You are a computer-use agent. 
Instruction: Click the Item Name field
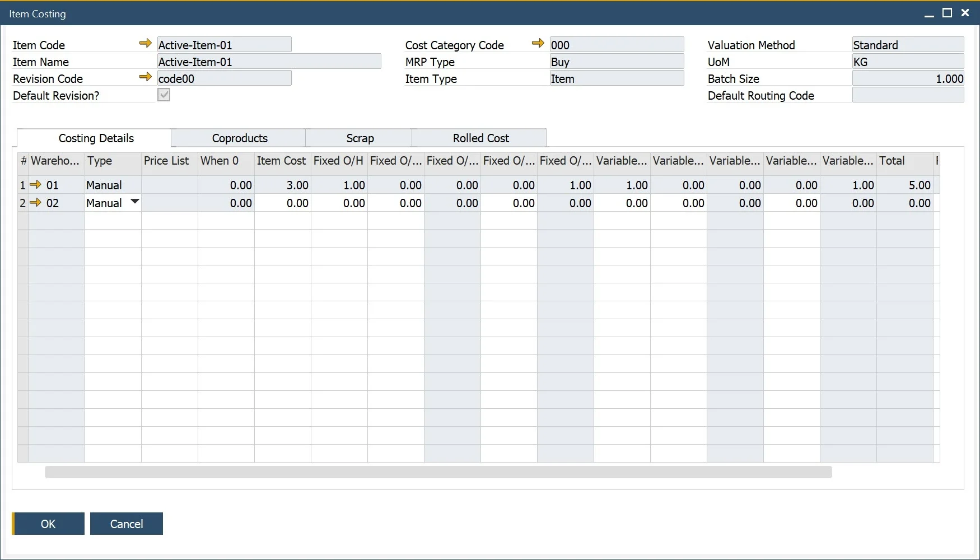tap(269, 61)
